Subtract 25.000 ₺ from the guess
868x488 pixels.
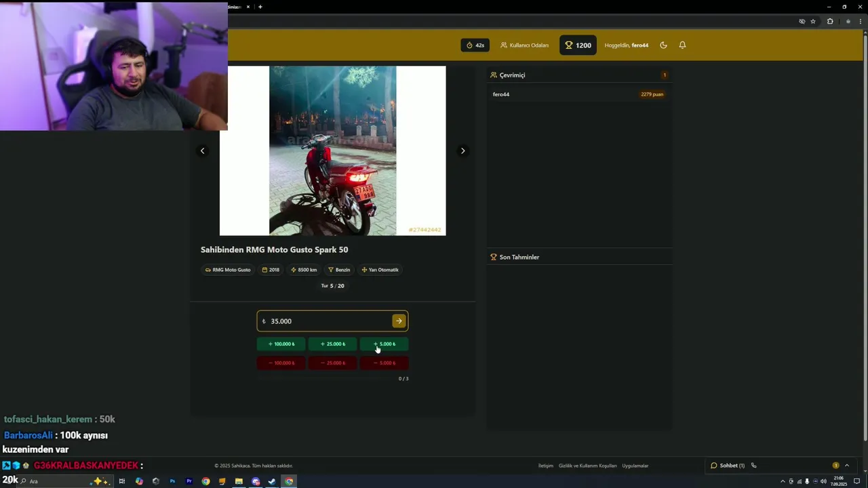332,363
